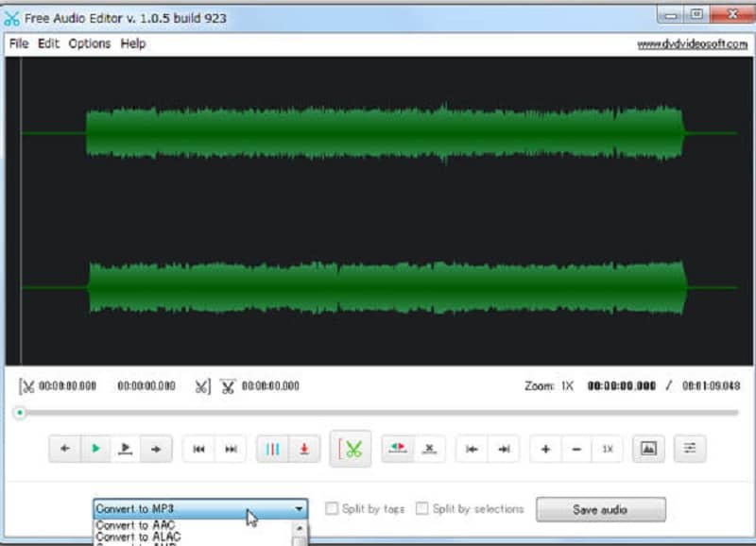
Task: Click the red download marker icon
Action: [x=302, y=449]
